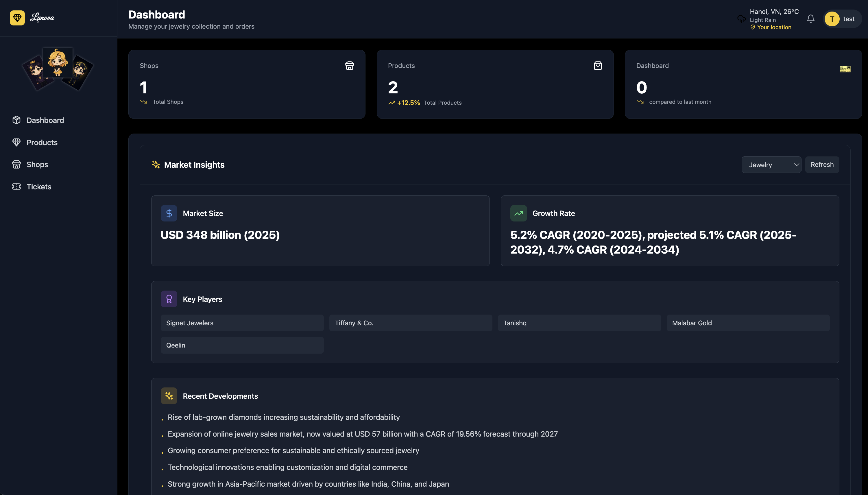This screenshot has height=495, width=868.
Task: Navigate to Products in sidebar
Action: pyautogui.click(x=42, y=143)
